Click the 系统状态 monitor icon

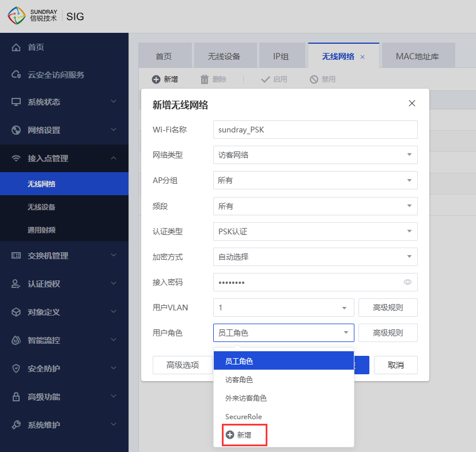point(16,102)
